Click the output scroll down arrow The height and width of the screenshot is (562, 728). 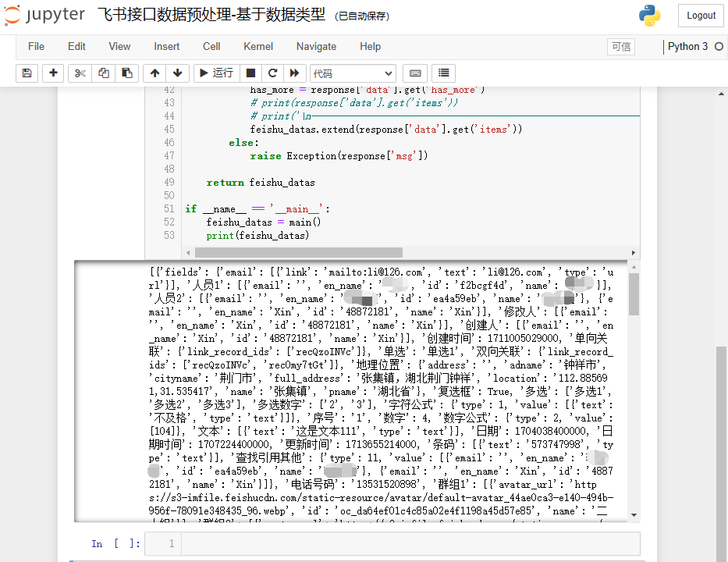pyautogui.click(x=634, y=515)
